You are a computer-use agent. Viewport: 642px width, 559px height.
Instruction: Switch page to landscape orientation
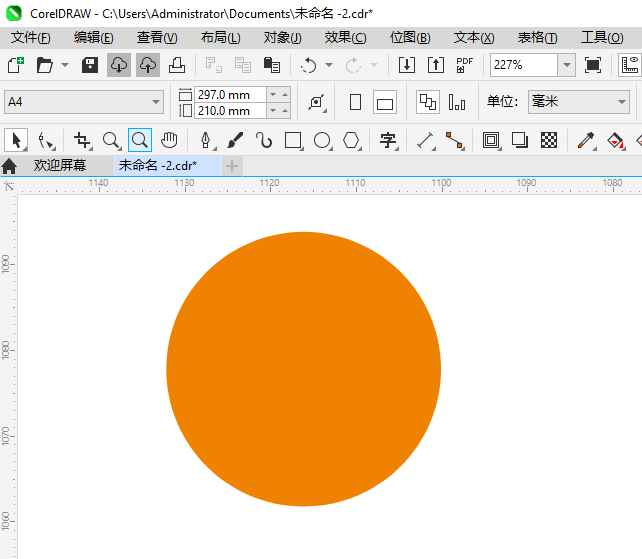385,102
